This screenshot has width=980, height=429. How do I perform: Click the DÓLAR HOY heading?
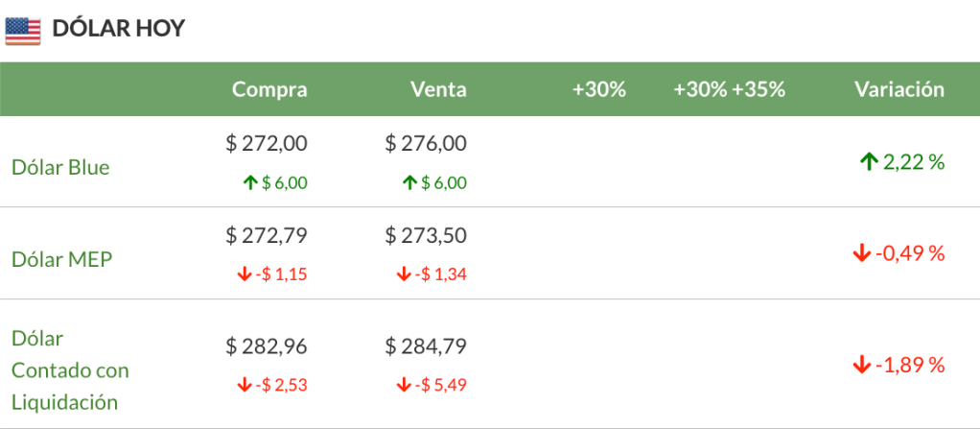[x=118, y=30]
